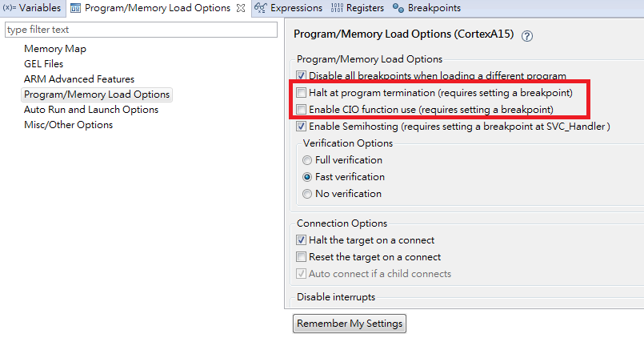Select Auto Run and Launch Options
The width and height of the screenshot is (644, 338).
(x=91, y=110)
